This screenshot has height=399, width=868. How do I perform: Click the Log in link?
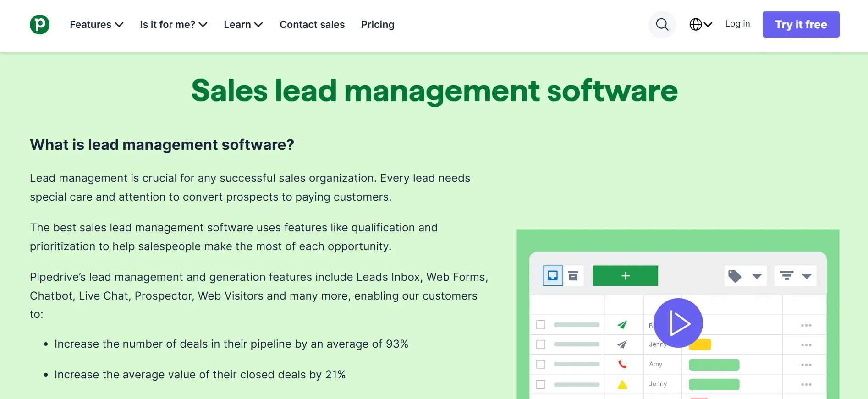(x=737, y=24)
